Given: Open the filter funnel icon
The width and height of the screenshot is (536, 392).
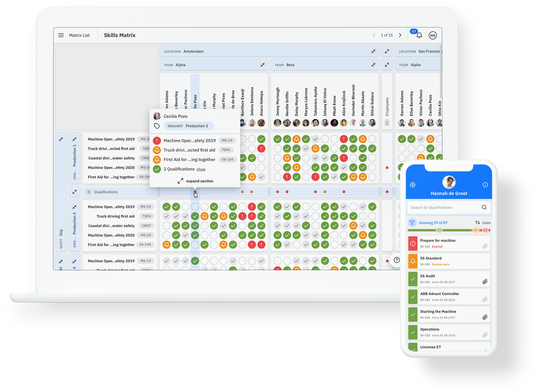Looking at the screenshot, I should pos(412,223).
